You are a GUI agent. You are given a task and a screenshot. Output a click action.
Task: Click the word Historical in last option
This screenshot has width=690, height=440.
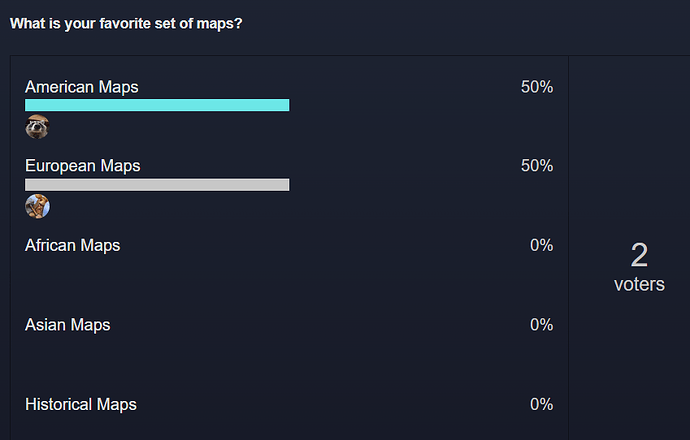(x=59, y=404)
